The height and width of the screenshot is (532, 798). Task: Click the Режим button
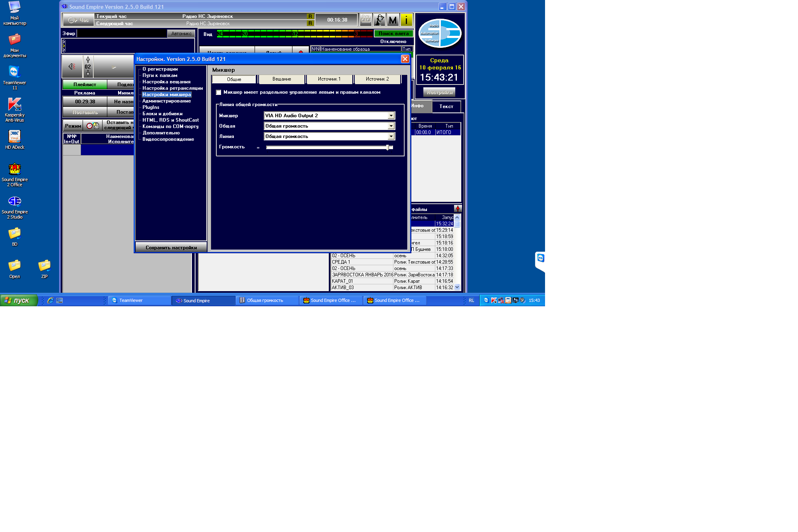73,126
